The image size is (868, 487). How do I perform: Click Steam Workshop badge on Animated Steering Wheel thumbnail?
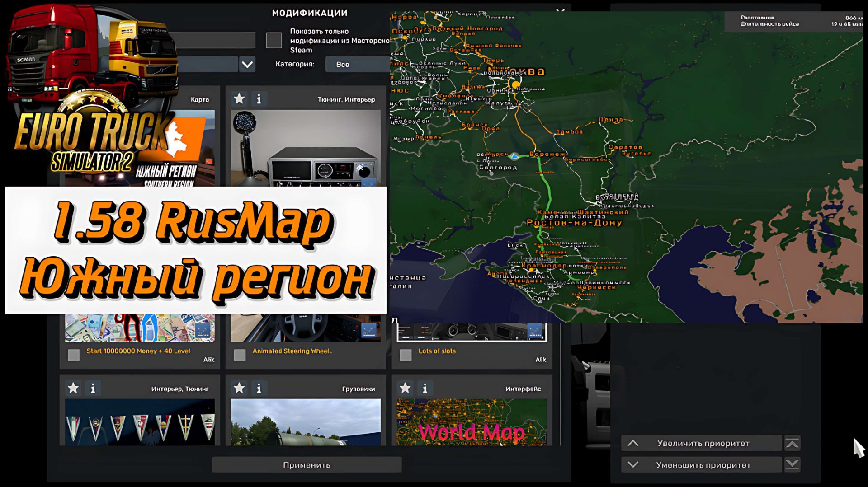point(369,331)
